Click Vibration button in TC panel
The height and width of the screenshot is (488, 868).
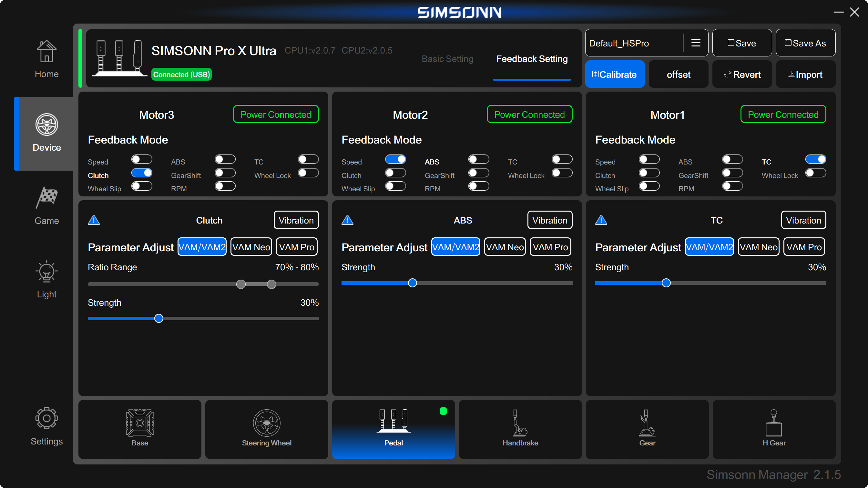tap(804, 220)
